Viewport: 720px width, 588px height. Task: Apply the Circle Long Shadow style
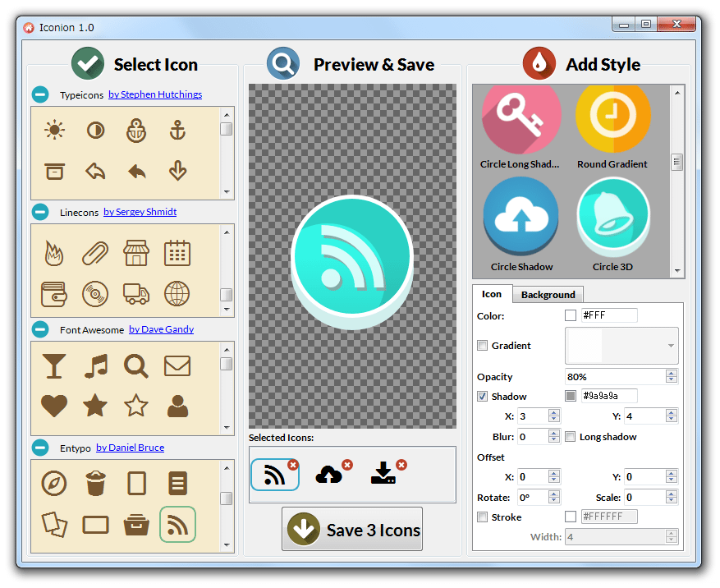pos(521,126)
